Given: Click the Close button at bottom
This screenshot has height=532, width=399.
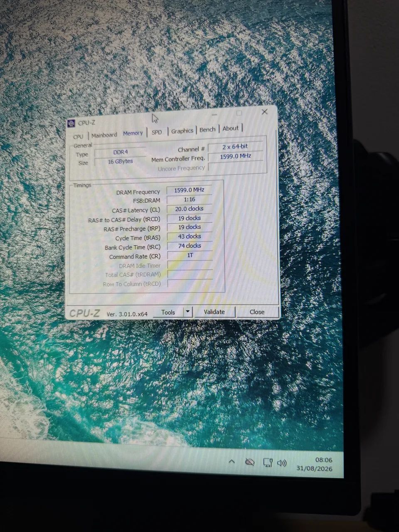Looking at the screenshot, I should coord(257,312).
